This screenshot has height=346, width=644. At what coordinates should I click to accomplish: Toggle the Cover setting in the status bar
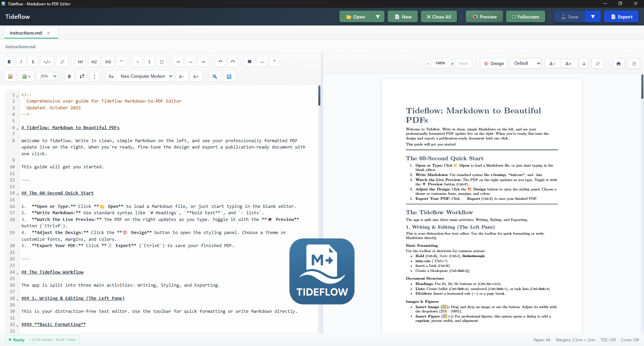[x=630, y=340]
